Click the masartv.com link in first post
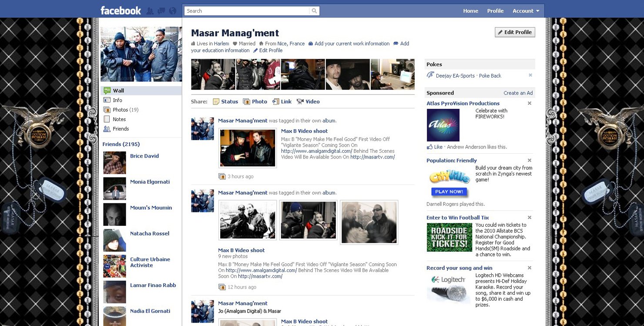 coord(372,157)
